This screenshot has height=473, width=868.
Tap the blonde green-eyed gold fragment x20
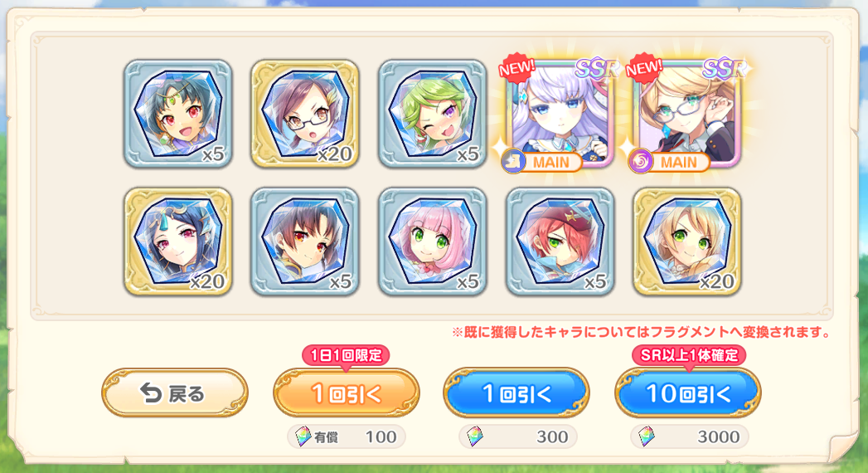[687, 241]
